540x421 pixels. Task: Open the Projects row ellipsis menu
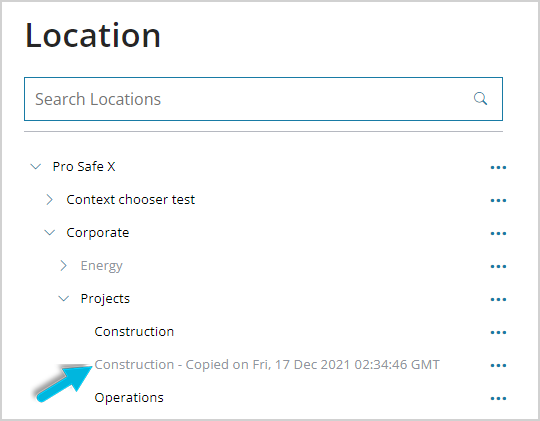coord(498,299)
